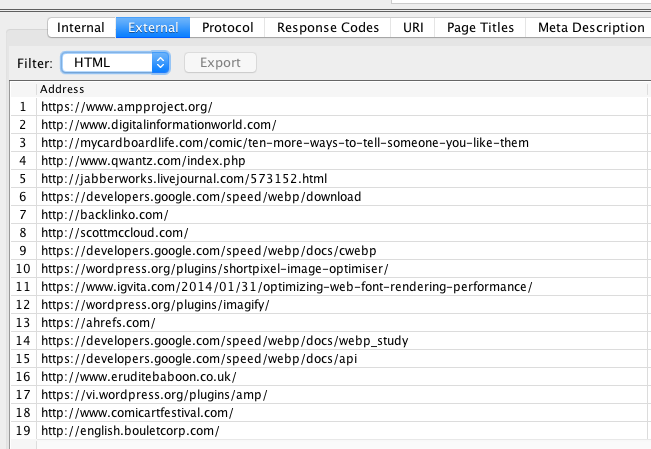651x449 pixels.
Task: Select the english.bouletcorp.com row
Action: pos(129,431)
